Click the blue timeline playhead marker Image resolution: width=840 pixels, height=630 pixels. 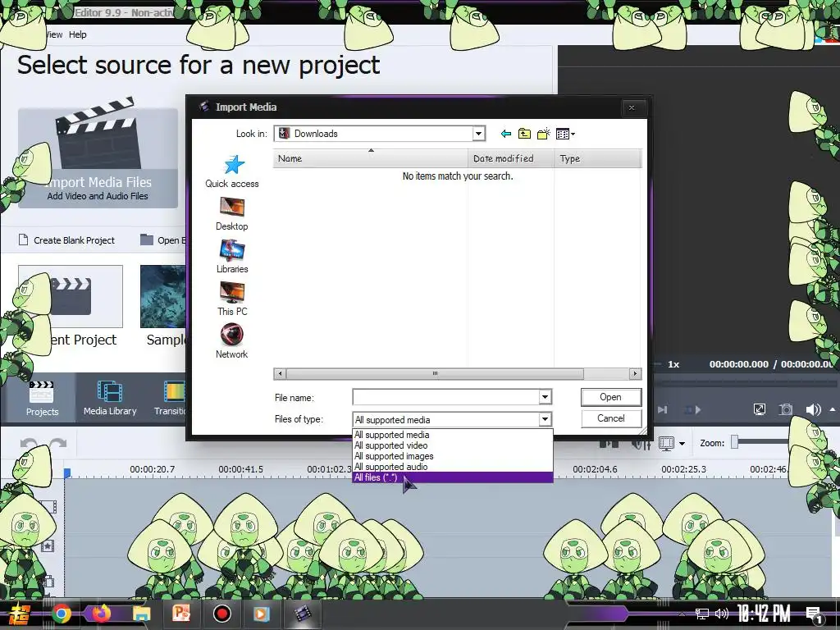pos(67,473)
